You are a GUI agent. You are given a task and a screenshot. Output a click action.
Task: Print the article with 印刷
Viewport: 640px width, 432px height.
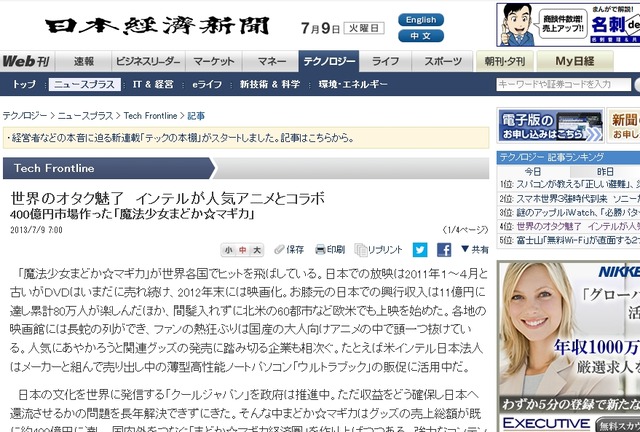tap(330, 249)
